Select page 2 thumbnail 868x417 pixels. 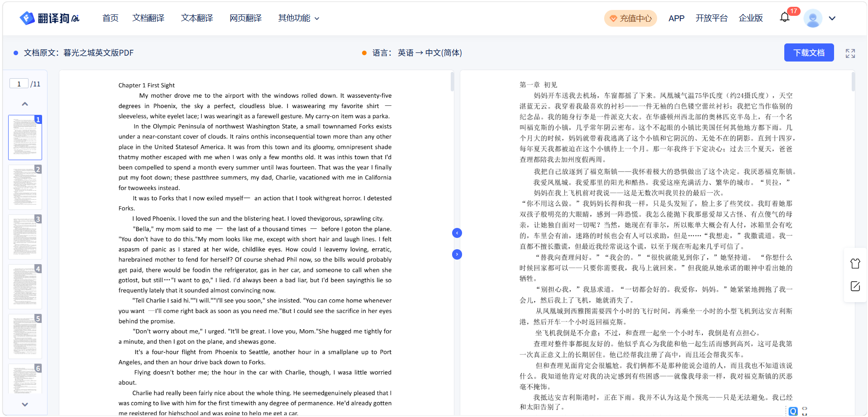[x=25, y=187]
